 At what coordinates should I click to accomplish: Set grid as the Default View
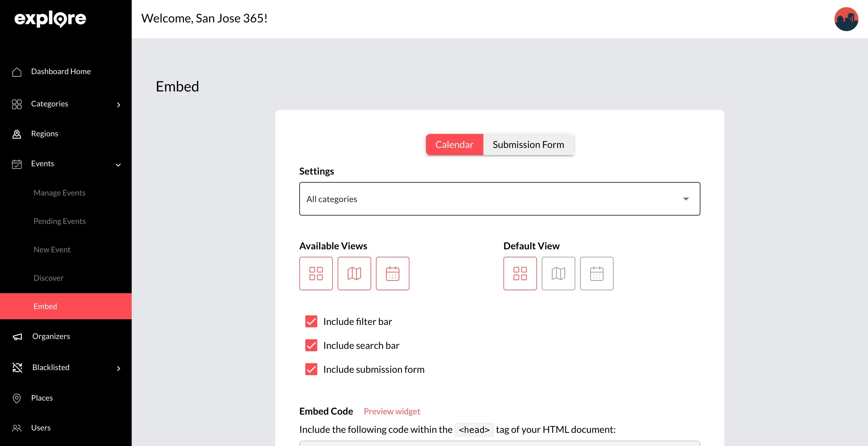coord(520,273)
